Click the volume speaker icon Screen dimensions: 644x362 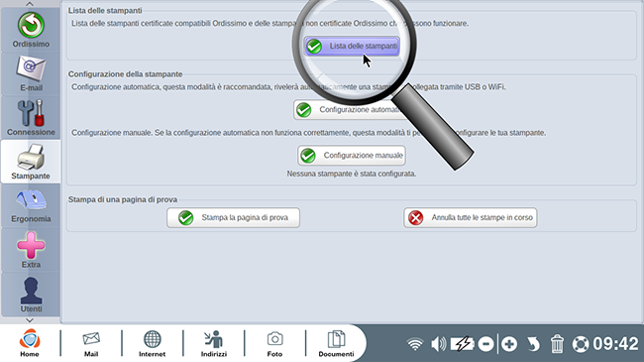(x=439, y=344)
